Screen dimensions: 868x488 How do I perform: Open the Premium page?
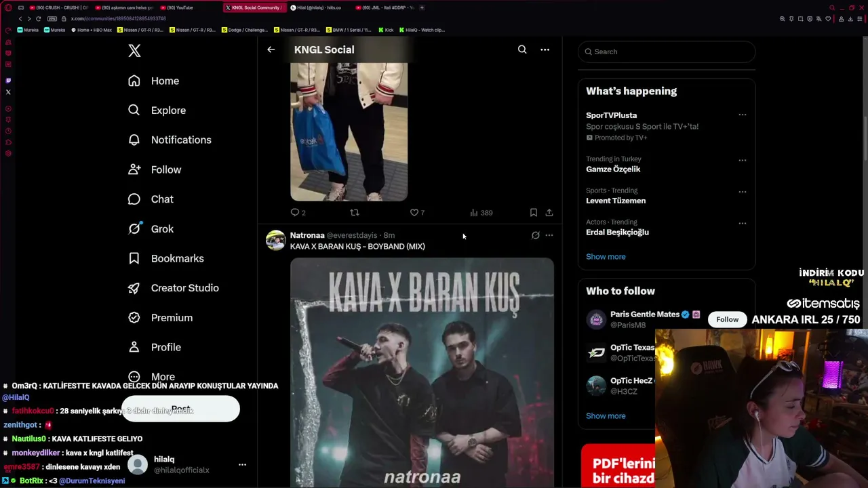click(x=160, y=318)
